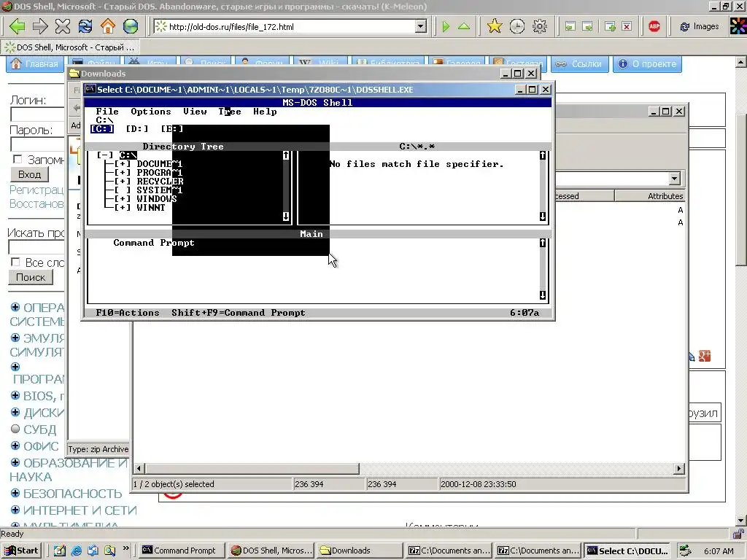Screen dimensions: 747x560
Task: Expand the WINNT directory node
Action: click(x=123, y=207)
